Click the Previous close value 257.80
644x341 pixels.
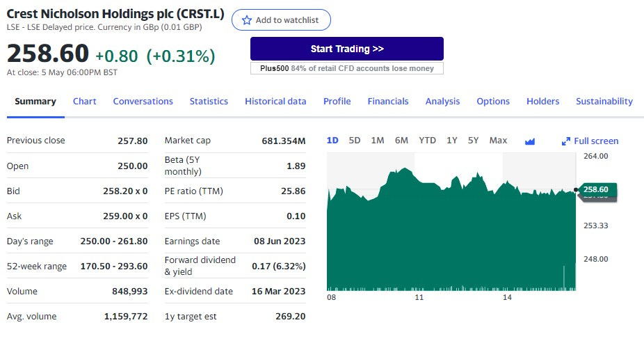(x=133, y=141)
